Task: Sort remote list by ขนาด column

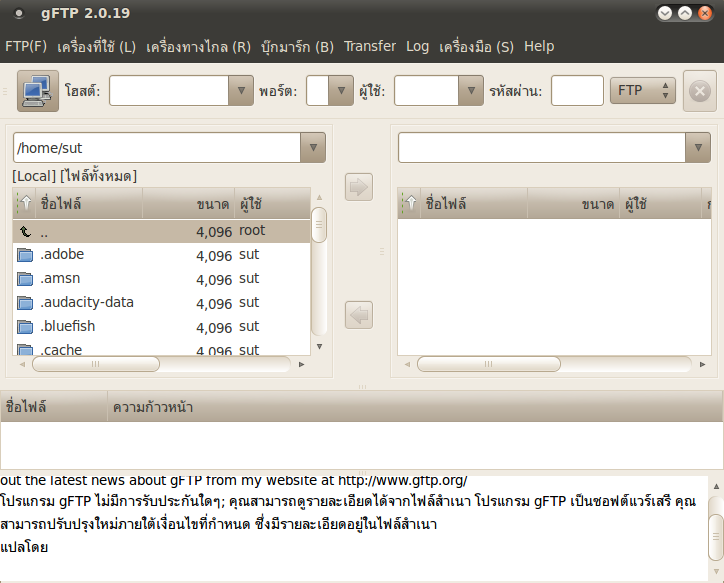Action: (x=573, y=203)
